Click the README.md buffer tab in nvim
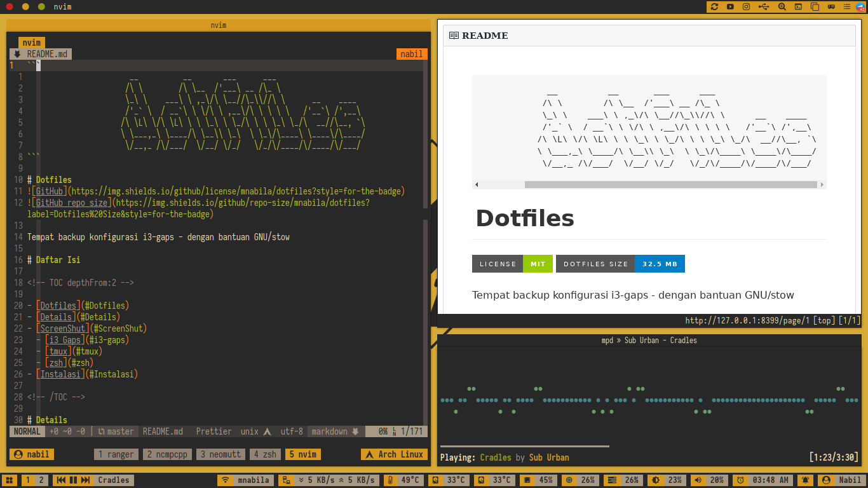Screen dimensions: 868x488 tap(41, 54)
